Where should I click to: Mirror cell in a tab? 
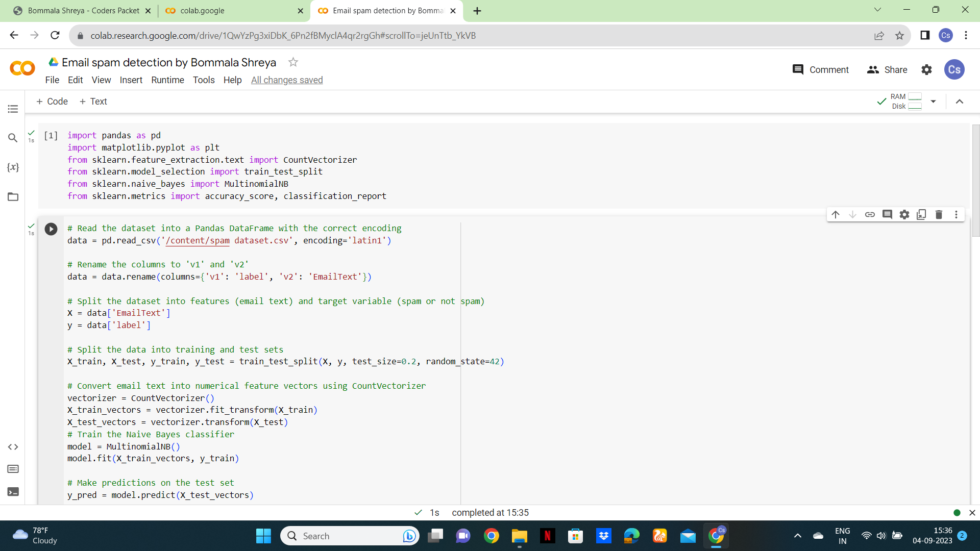[x=922, y=214]
